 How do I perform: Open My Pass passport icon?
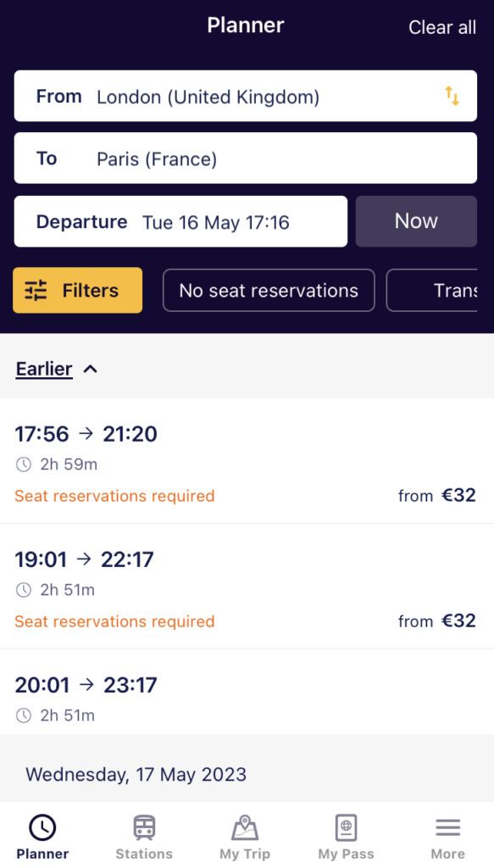click(346, 827)
